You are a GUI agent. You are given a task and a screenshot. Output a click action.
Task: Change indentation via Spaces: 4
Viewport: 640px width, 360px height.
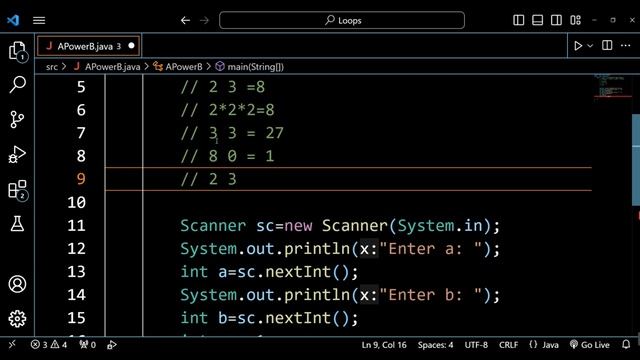435,345
